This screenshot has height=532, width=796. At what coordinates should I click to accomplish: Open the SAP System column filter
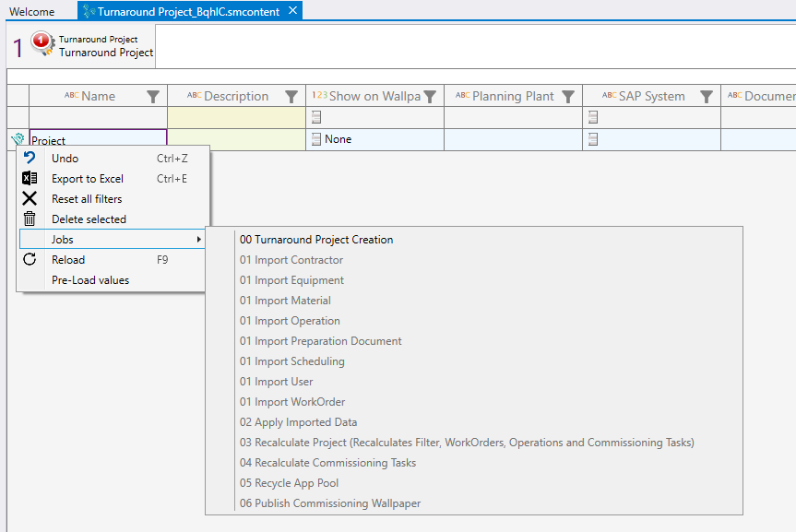[x=707, y=97]
